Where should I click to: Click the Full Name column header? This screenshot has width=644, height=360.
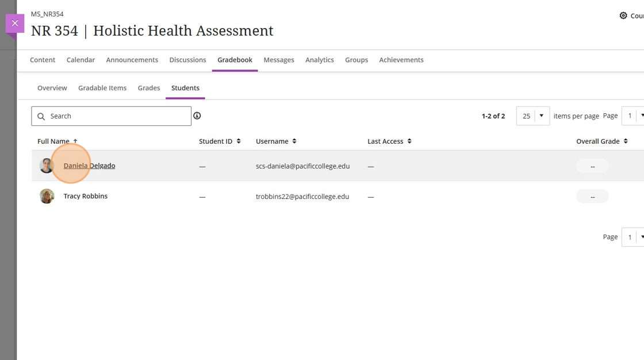click(53, 141)
